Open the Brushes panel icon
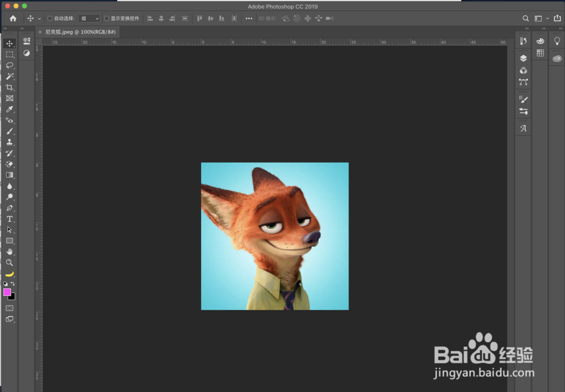565x392 pixels. click(523, 111)
